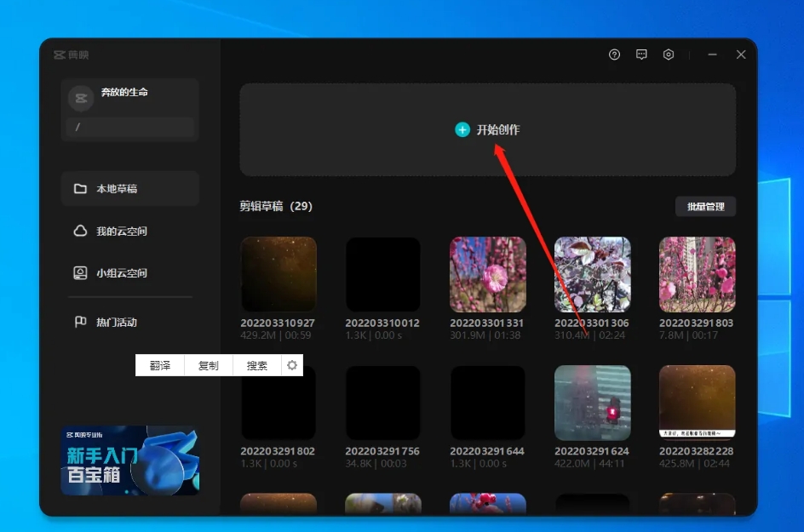Viewport: 804px width, 532px height.
Task: Click the 开始创作 label
Action: 498,129
